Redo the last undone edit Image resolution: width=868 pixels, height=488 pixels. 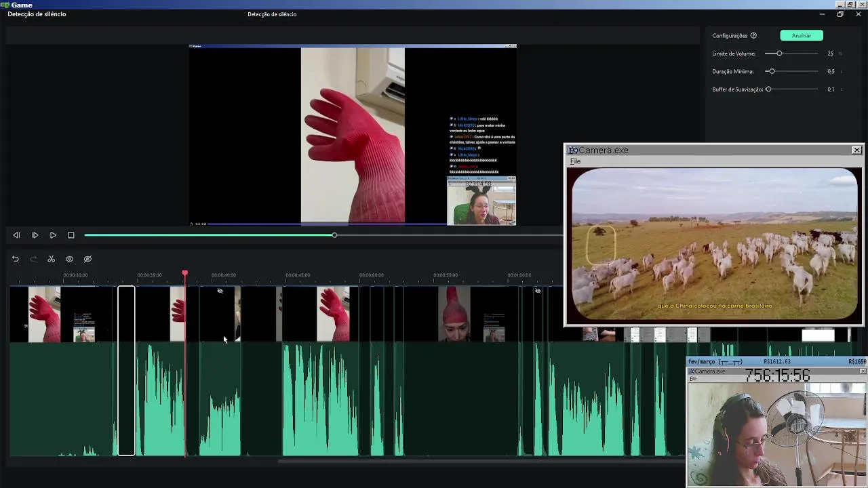pos(33,259)
